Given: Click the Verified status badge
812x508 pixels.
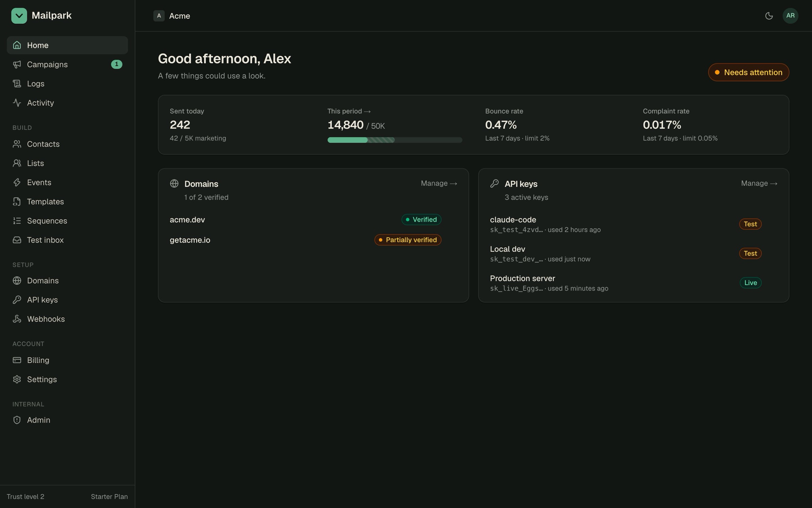Looking at the screenshot, I should (x=421, y=219).
